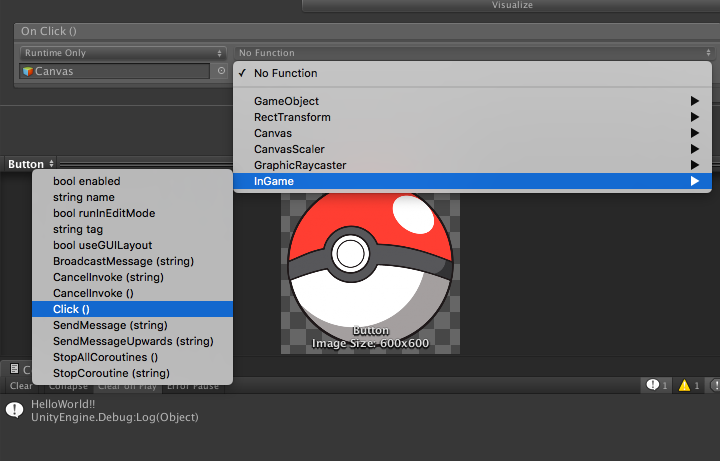This screenshot has height=461, width=720.
Task: Choose SendMessage (string) function
Action: (x=132, y=325)
